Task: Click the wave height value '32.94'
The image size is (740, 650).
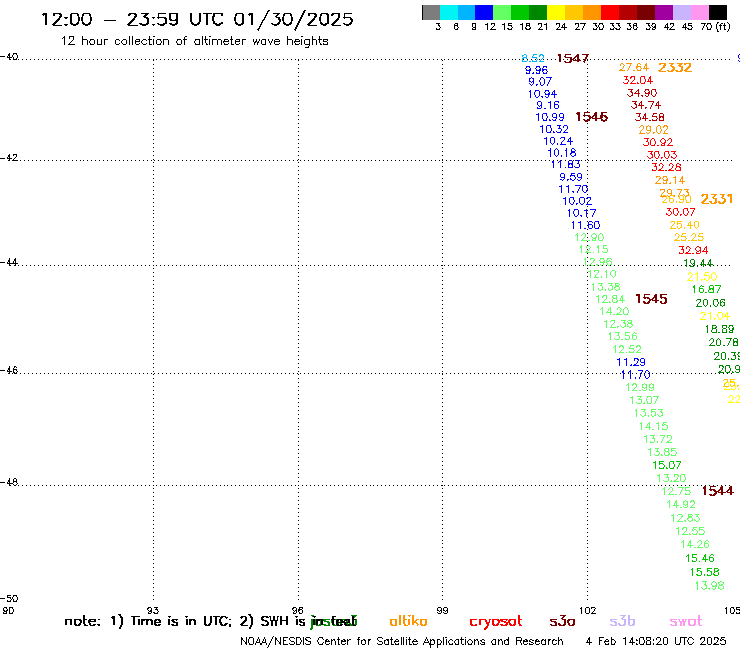Action: (x=693, y=250)
